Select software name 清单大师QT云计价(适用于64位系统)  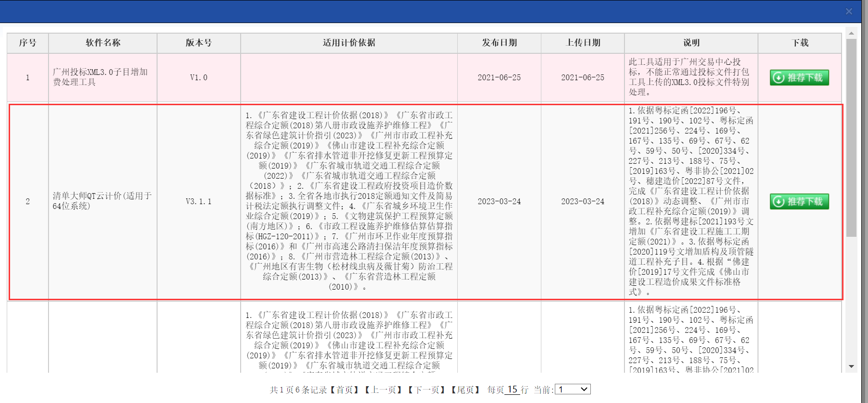102,201
